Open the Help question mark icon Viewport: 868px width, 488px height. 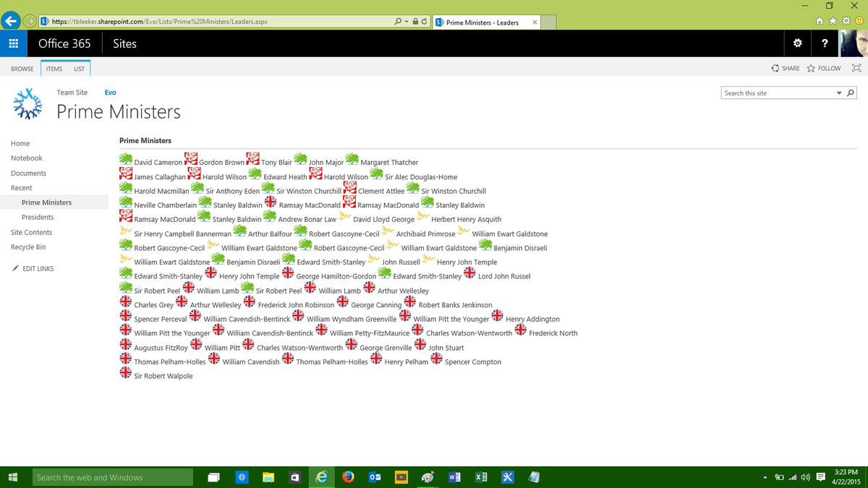coord(825,43)
